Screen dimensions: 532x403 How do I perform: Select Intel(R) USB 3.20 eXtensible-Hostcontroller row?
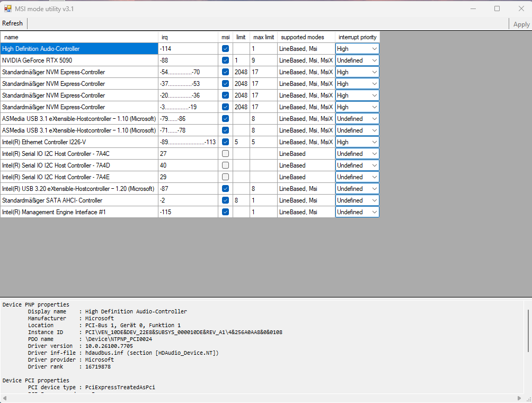coord(79,188)
